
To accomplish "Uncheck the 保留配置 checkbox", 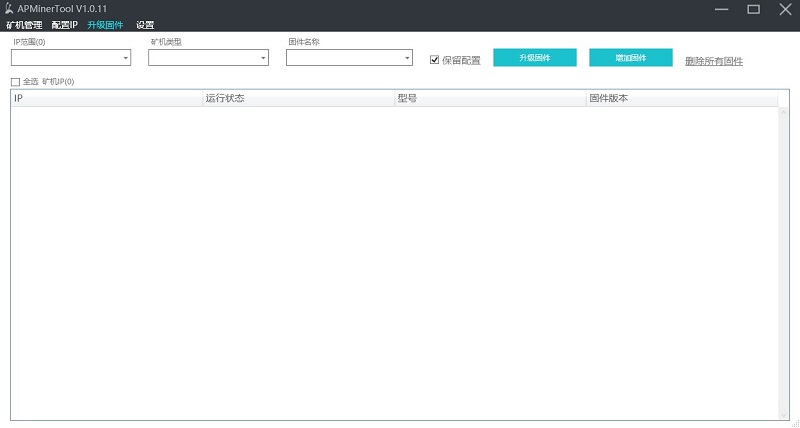I will [435, 60].
